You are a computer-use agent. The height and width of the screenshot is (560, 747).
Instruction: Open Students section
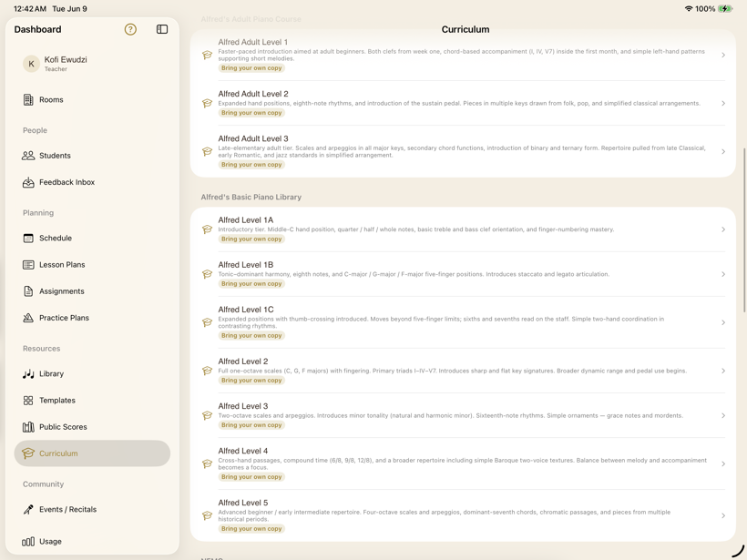92,155
